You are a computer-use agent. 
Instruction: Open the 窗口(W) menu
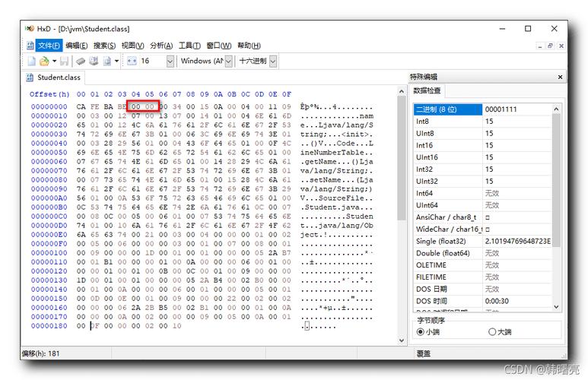point(218,46)
